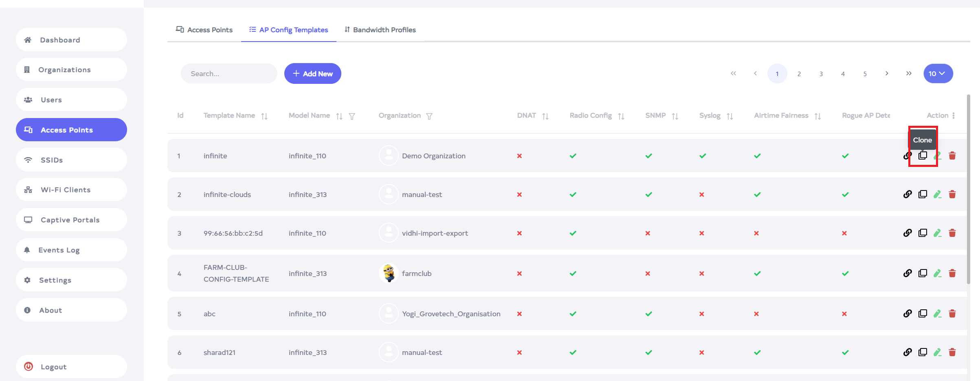
Task: Edit the FARM-CLUB-CONFIG-TEMPLATE row
Action: 937,273
